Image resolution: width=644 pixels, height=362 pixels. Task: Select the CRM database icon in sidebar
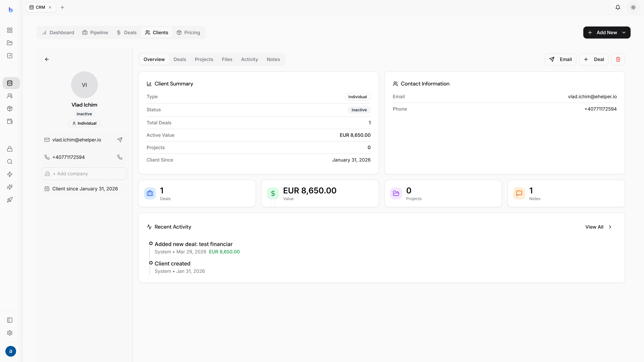tap(11, 83)
